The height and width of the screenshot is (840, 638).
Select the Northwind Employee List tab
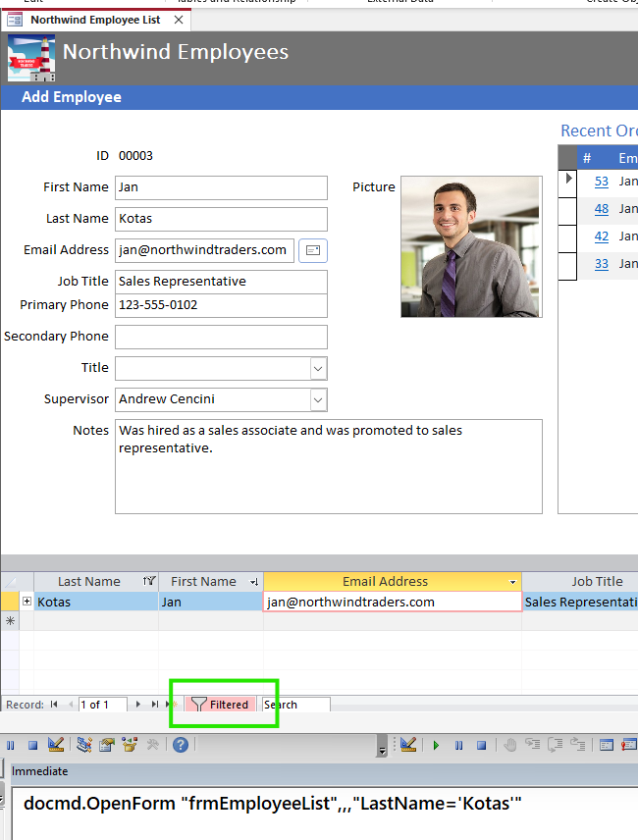coord(95,20)
